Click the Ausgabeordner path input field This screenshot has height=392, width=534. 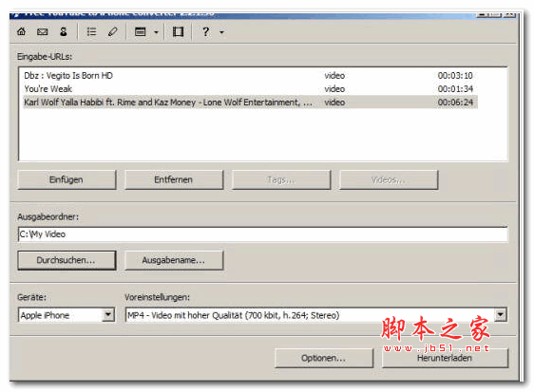(x=262, y=234)
